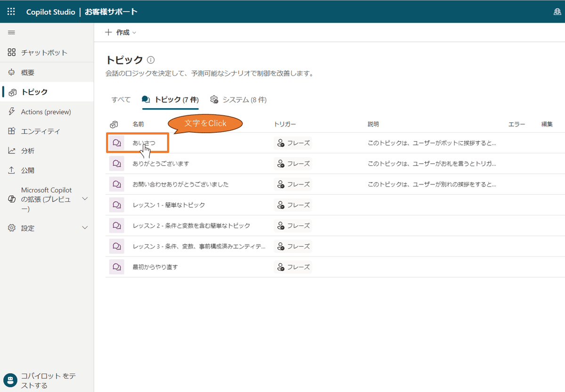This screenshot has height=392, width=565.
Task: Open レッスン 1 - 簡単なトピック
Action: 169,205
